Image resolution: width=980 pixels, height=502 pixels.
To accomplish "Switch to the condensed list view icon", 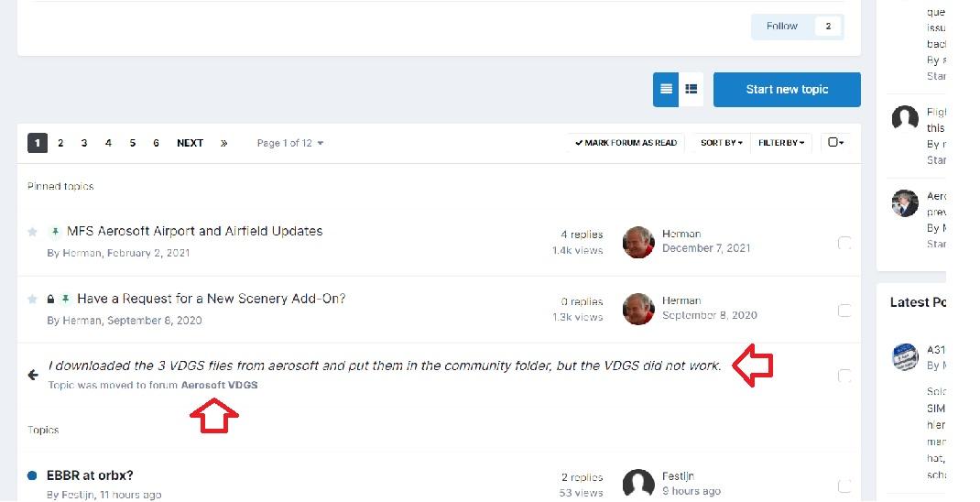I will pyautogui.click(x=666, y=90).
